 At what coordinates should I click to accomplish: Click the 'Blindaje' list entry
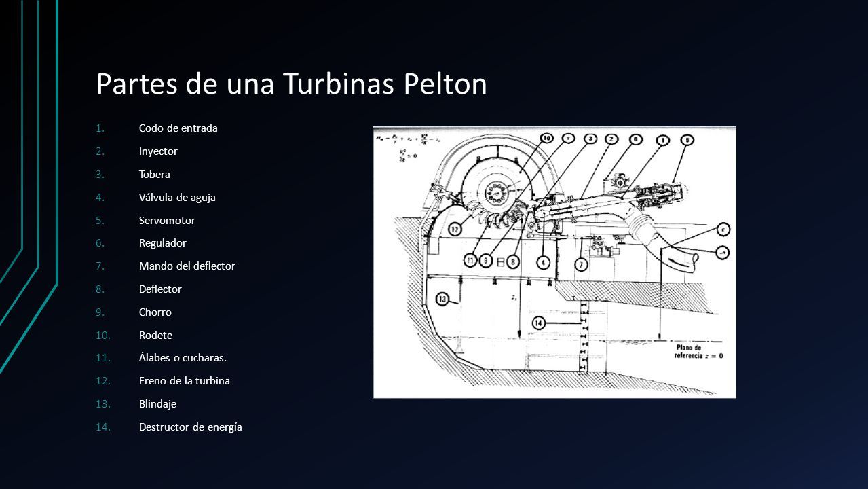157,404
